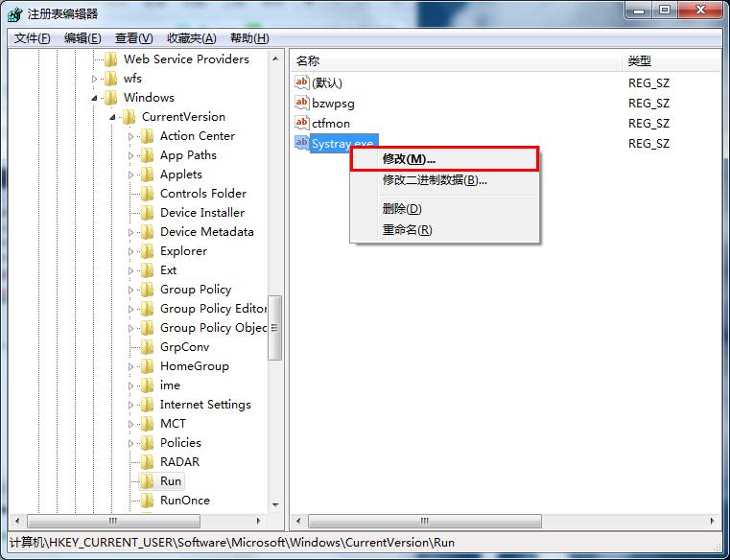Open the 帮助(H) menu
Screen dimensions: 730x560
(x=249, y=38)
